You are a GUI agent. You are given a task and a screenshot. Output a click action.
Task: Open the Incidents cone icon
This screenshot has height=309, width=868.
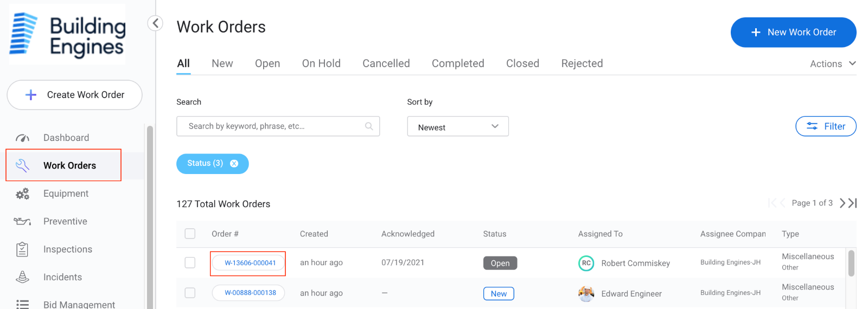pyautogui.click(x=22, y=277)
